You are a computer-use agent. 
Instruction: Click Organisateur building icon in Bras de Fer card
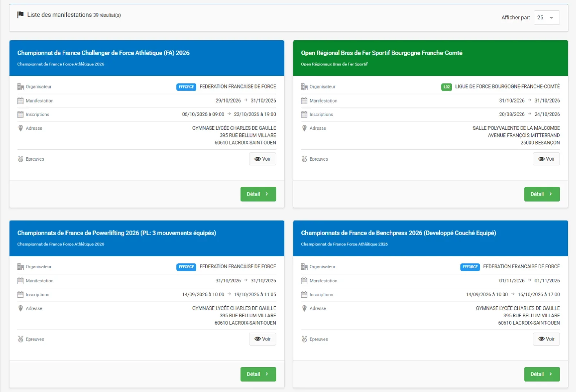pos(304,87)
